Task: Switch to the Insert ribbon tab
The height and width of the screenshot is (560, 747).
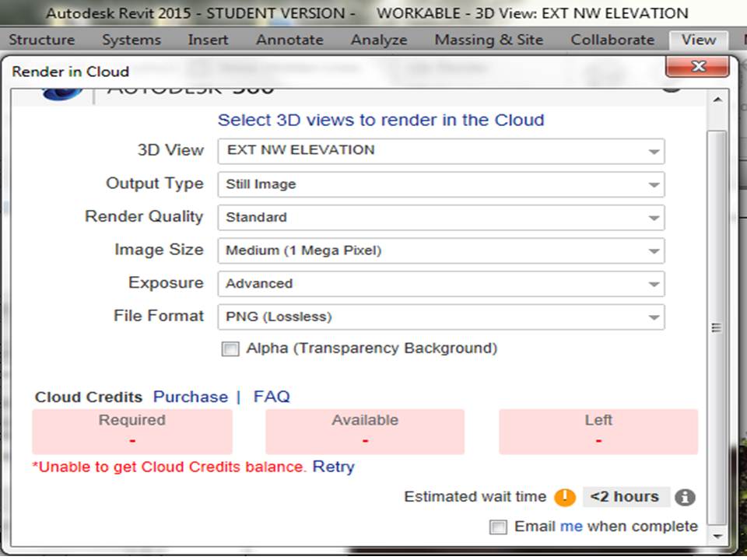Action: 209,40
